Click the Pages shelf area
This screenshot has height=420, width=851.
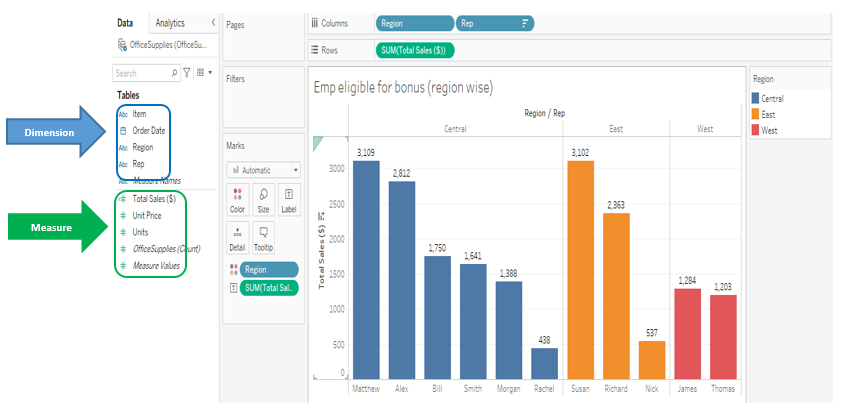263,37
